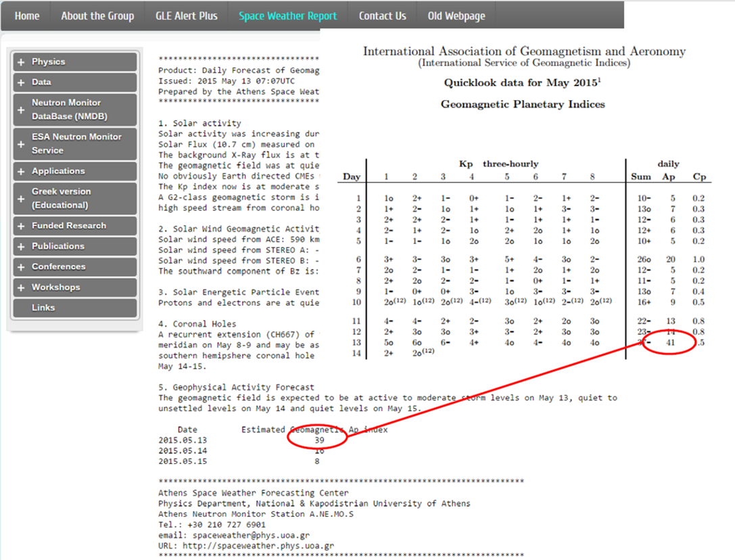Viewport: 735px width, 560px height.
Task: Click the plus icon beside Workshops
Action: (21, 287)
